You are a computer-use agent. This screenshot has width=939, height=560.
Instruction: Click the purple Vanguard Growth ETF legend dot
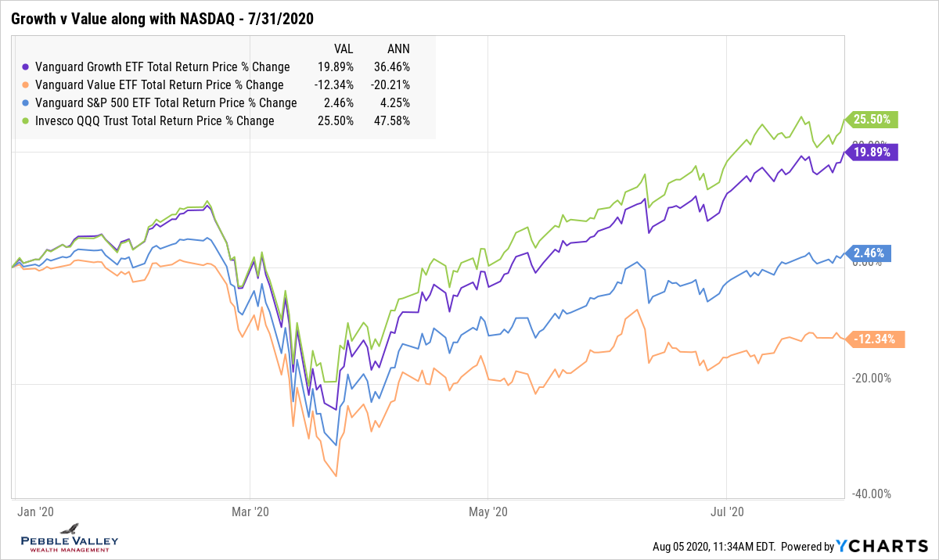coord(27,67)
